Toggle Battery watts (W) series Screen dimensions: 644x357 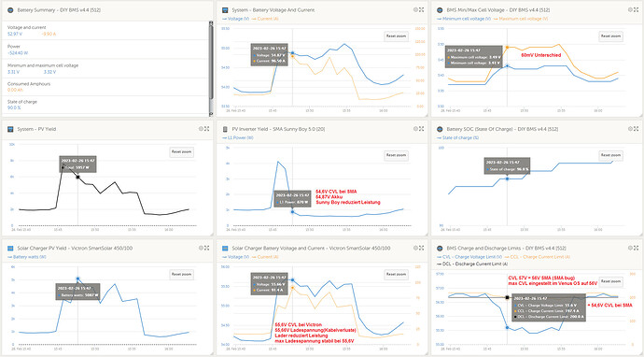(27, 257)
